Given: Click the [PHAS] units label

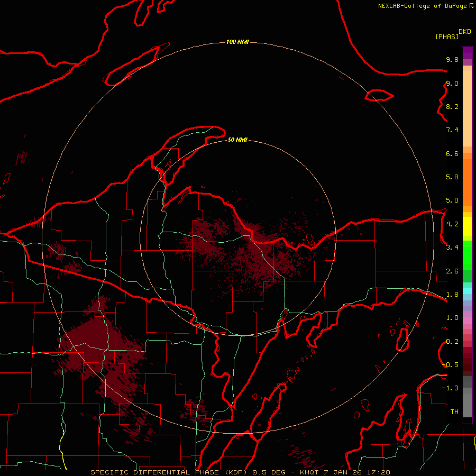Looking at the screenshot, I should coord(447,37).
